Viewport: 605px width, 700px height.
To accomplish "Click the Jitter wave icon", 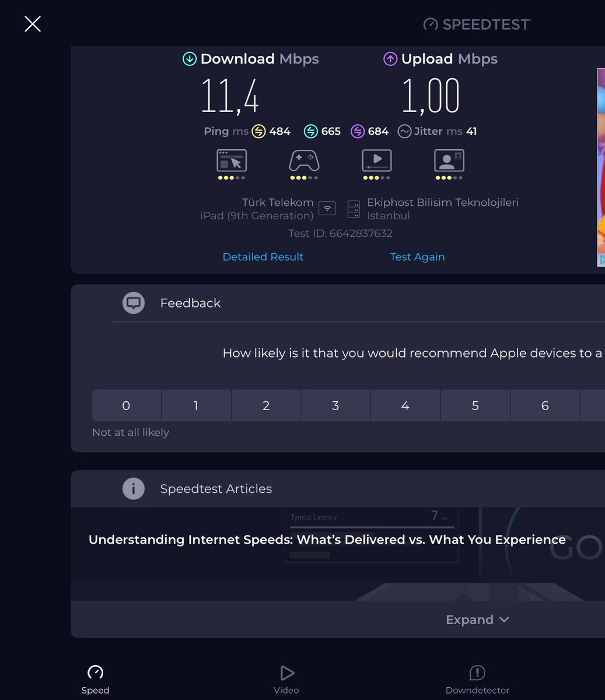I will 404,131.
